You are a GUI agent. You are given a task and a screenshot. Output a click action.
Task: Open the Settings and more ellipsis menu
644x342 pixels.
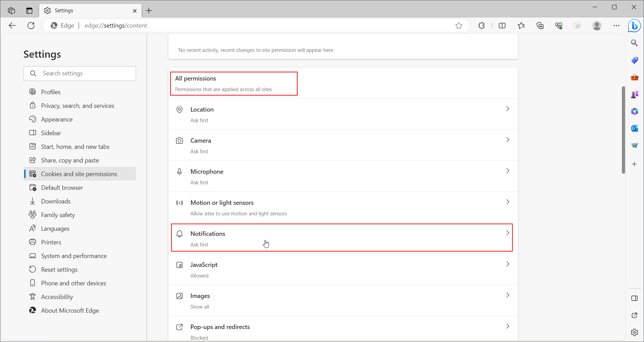click(x=616, y=26)
